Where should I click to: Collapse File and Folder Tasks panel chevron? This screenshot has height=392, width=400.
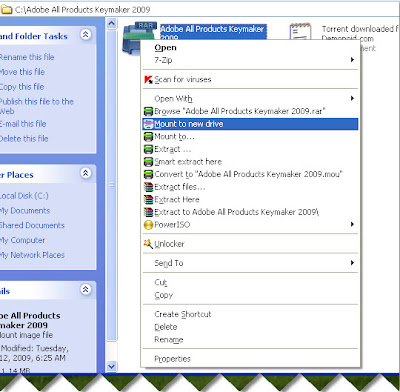click(86, 34)
